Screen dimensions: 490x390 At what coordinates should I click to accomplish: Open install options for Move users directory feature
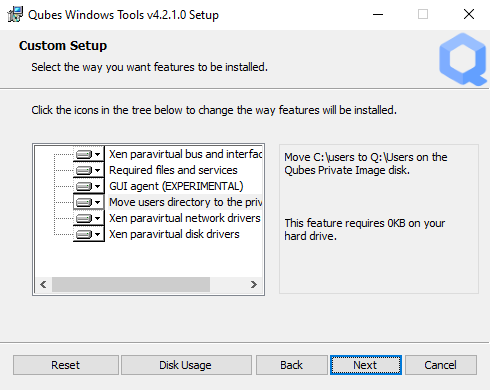[89, 202]
